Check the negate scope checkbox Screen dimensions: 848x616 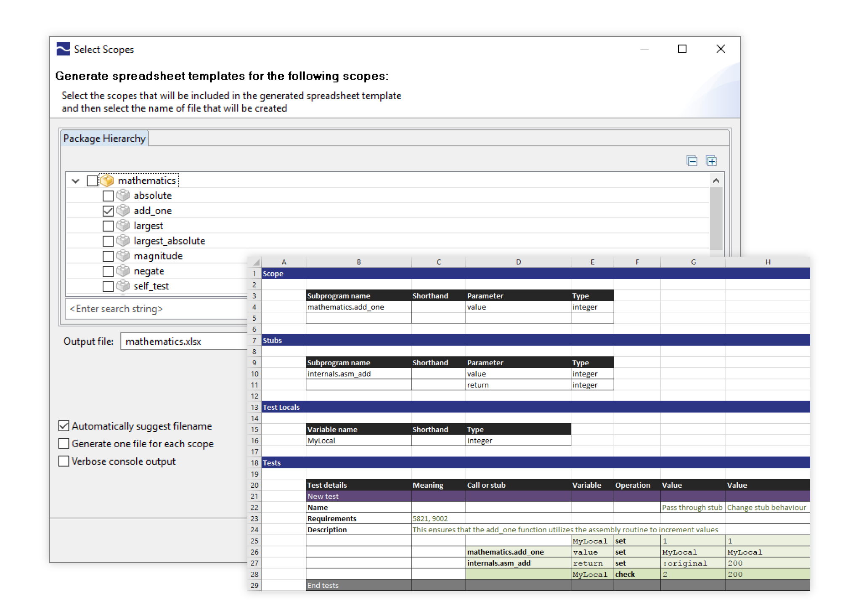[x=108, y=271]
